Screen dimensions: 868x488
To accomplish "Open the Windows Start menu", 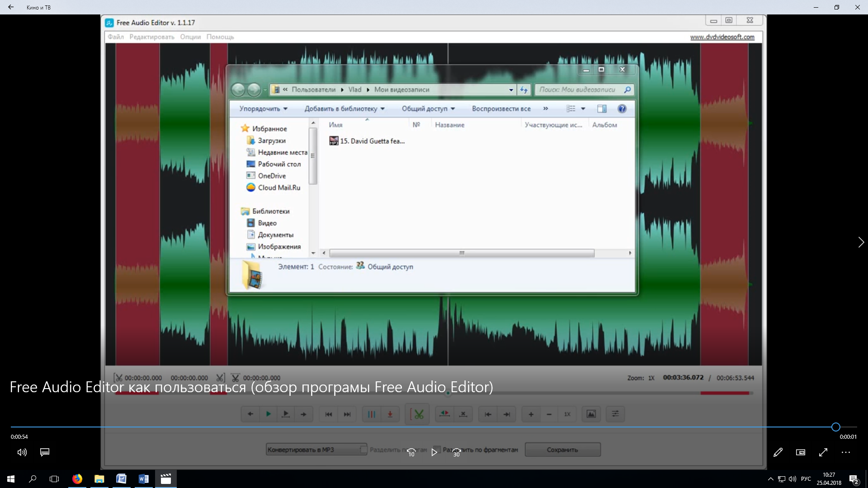I will (11, 479).
